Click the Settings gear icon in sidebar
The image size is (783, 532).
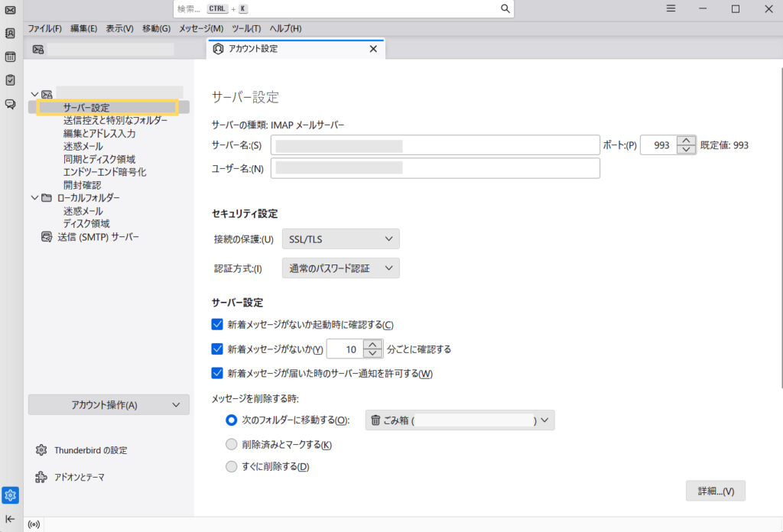11,495
